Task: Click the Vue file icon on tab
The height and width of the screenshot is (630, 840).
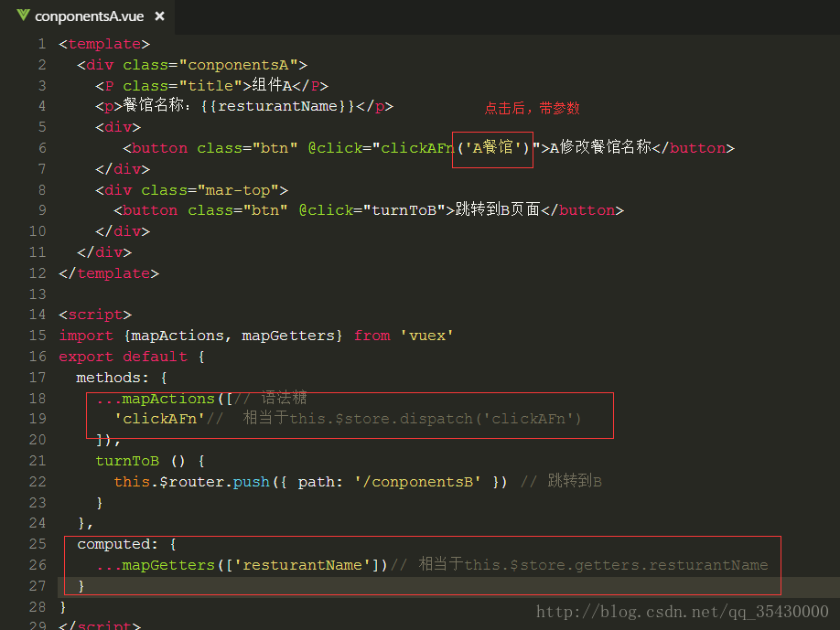Action: click(x=23, y=16)
